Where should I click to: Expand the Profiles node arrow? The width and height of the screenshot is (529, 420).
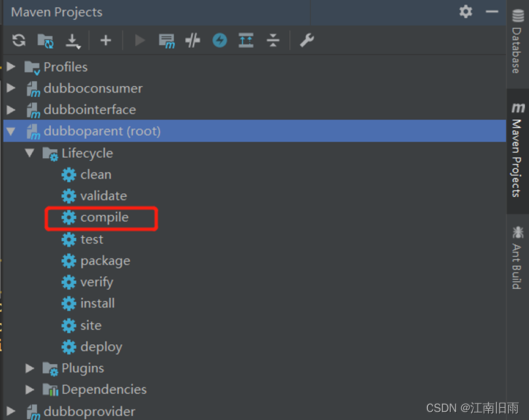[11, 67]
